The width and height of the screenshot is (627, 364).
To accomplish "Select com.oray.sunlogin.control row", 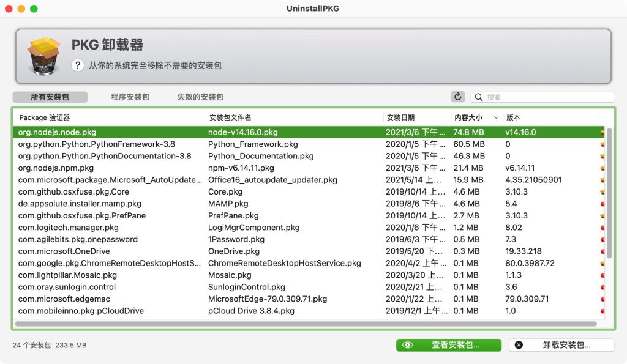I will [309, 287].
